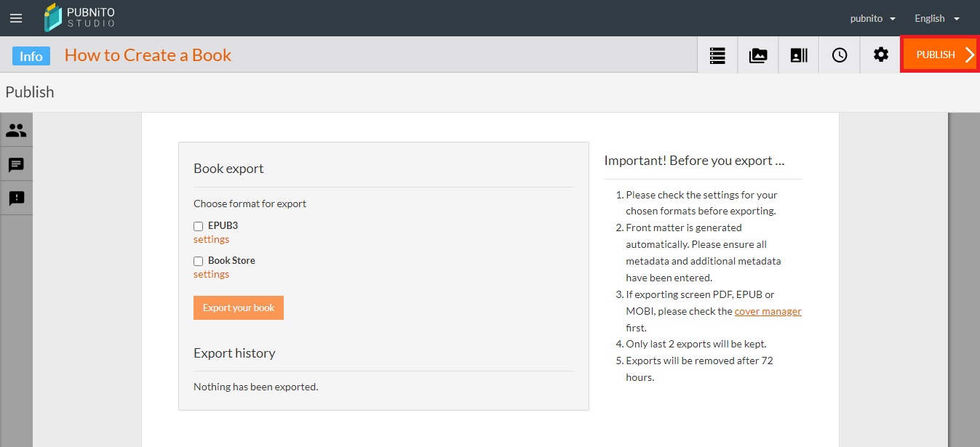Open the book metadata icon in toolbar

point(799,55)
